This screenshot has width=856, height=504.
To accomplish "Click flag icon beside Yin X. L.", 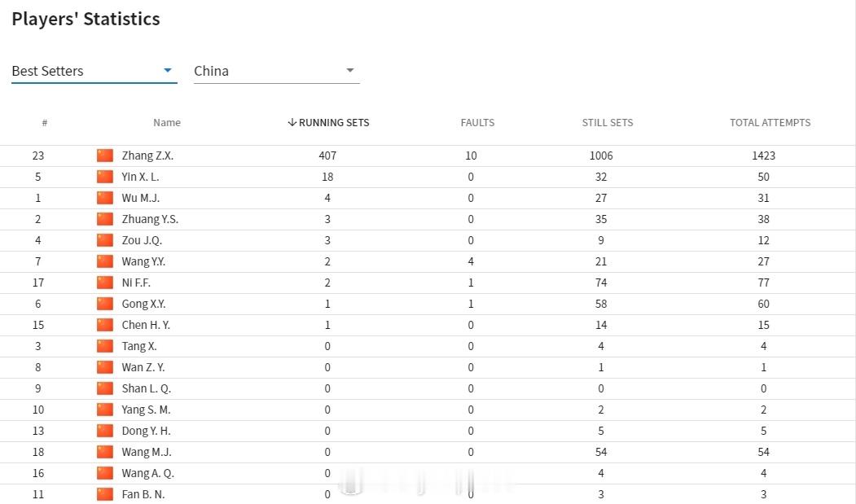I will tap(105, 177).
